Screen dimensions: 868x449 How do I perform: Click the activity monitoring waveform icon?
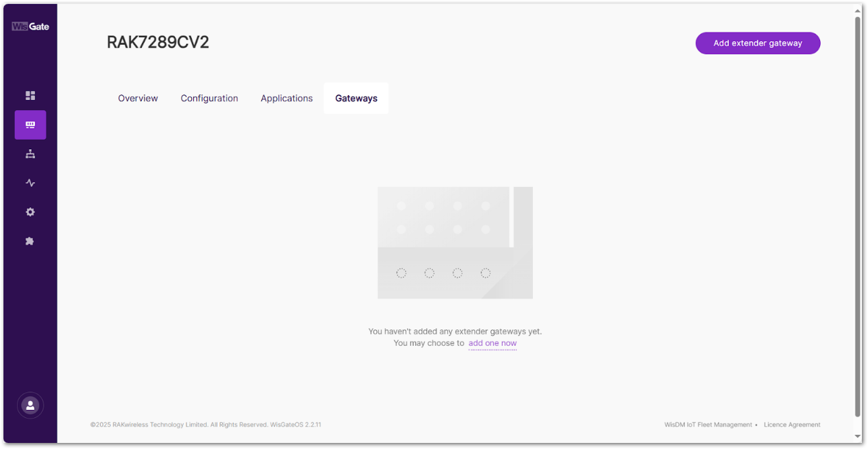(x=30, y=183)
